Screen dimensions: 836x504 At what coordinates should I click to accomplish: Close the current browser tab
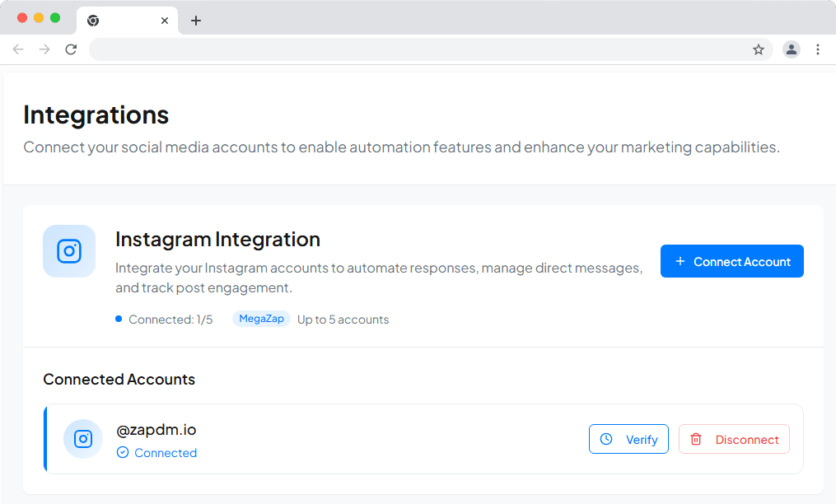[165, 21]
